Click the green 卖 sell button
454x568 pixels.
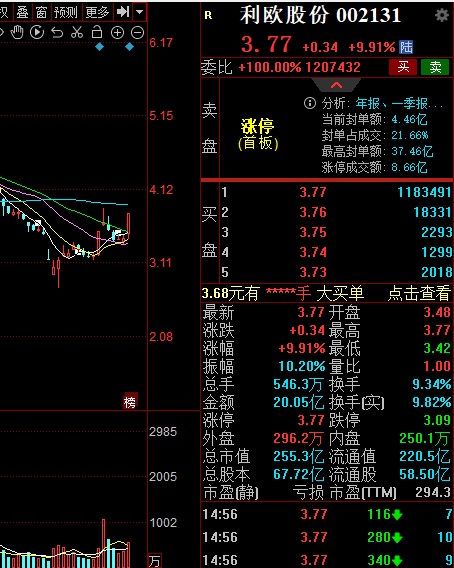(435, 67)
